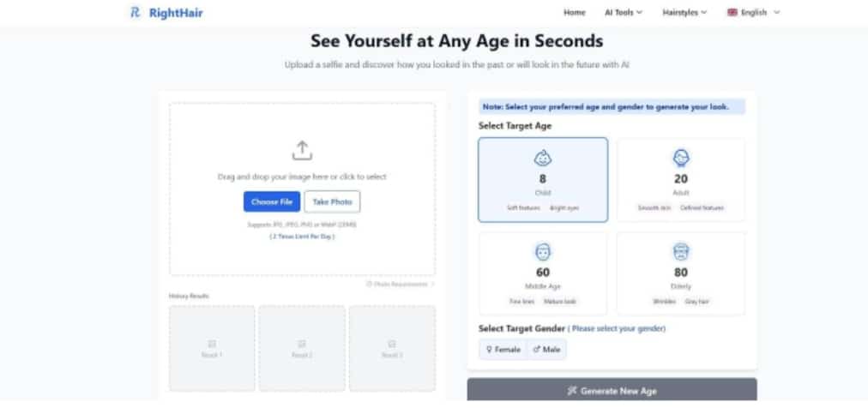Open the Photo Requirements link
Viewport: 868px width, 408px height.
point(400,284)
